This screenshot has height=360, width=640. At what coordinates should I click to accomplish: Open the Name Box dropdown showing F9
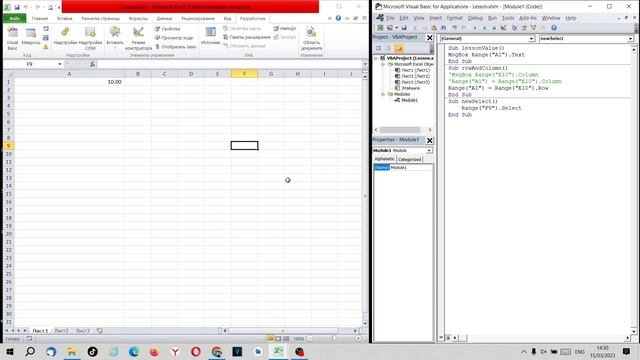click(x=60, y=64)
